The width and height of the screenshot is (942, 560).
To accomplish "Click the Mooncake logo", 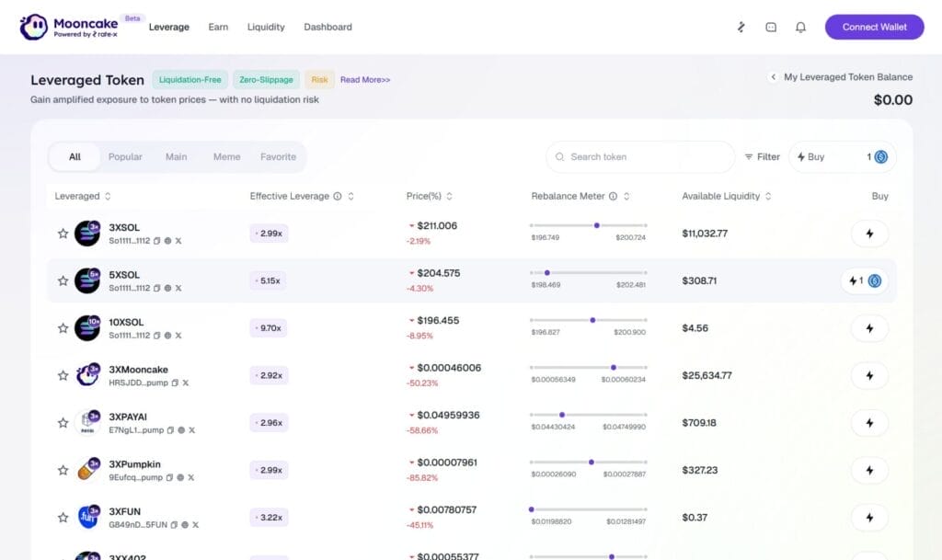I will click(x=69, y=27).
